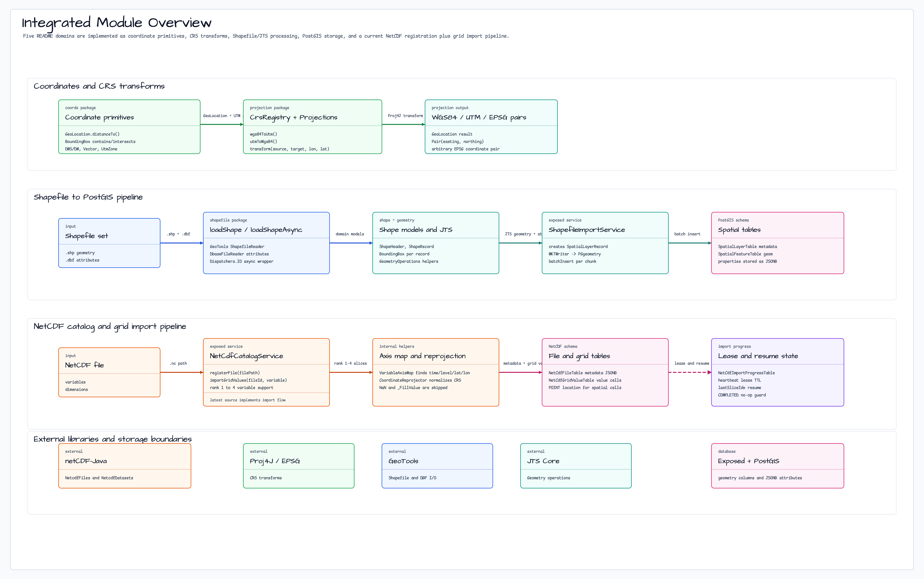Screen dimensions: 924x579
Task: Click the registerFile(filePath) line
Action: click(235, 373)
